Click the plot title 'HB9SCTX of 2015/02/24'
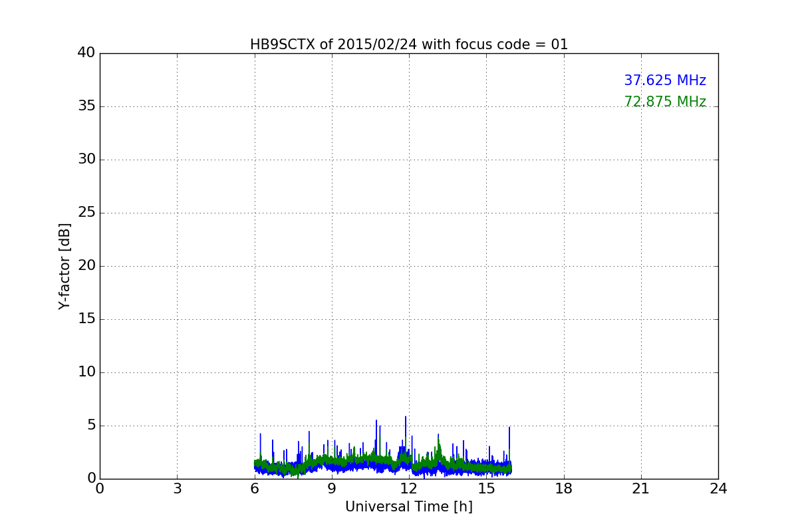 pyautogui.click(x=409, y=45)
